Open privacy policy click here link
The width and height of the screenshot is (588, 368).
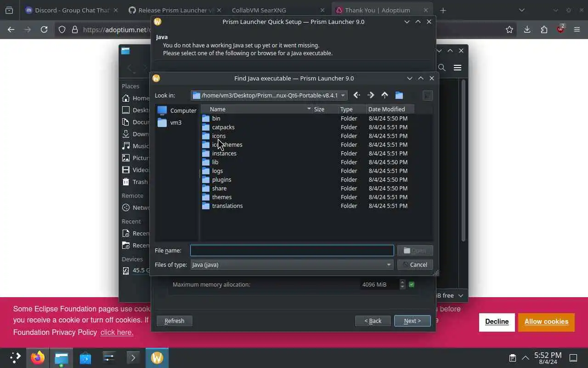[x=117, y=332]
